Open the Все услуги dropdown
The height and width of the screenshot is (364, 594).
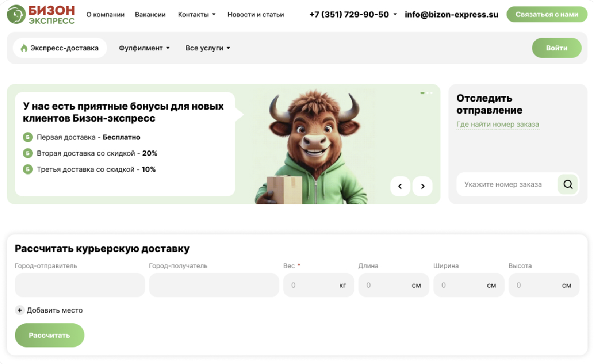(x=208, y=48)
